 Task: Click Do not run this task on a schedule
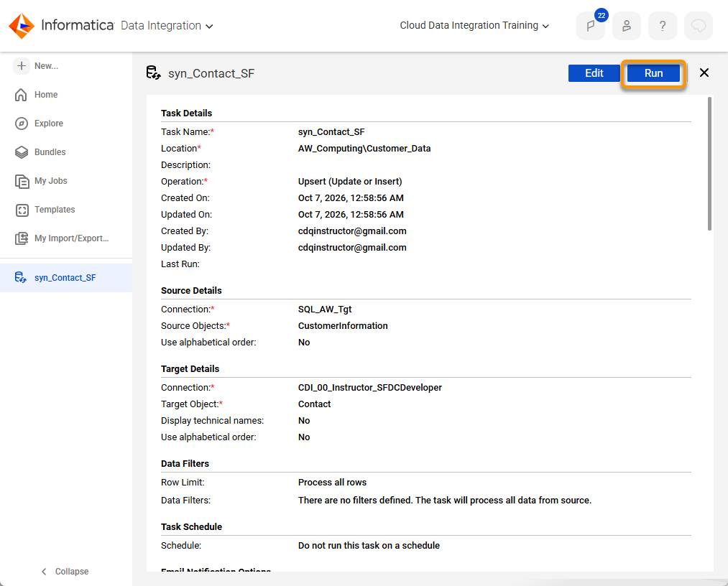click(369, 546)
